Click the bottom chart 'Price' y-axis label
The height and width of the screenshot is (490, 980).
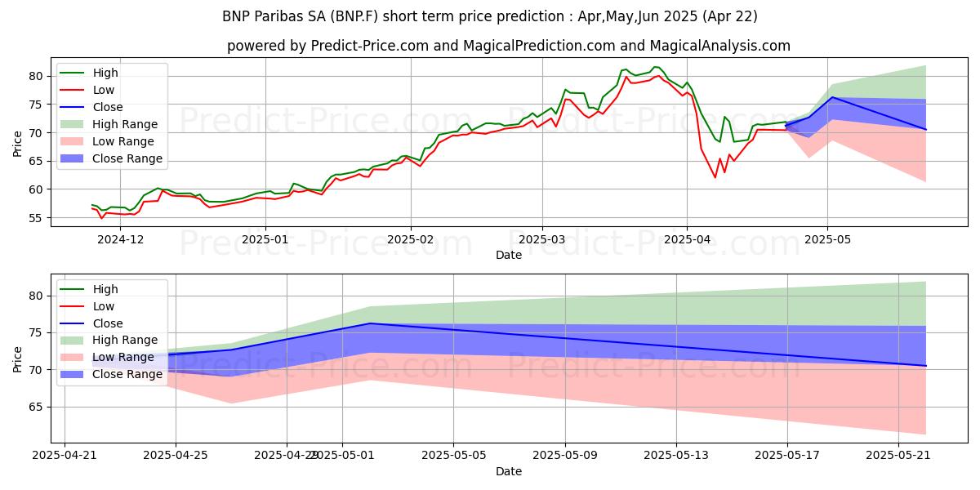coord(19,359)
